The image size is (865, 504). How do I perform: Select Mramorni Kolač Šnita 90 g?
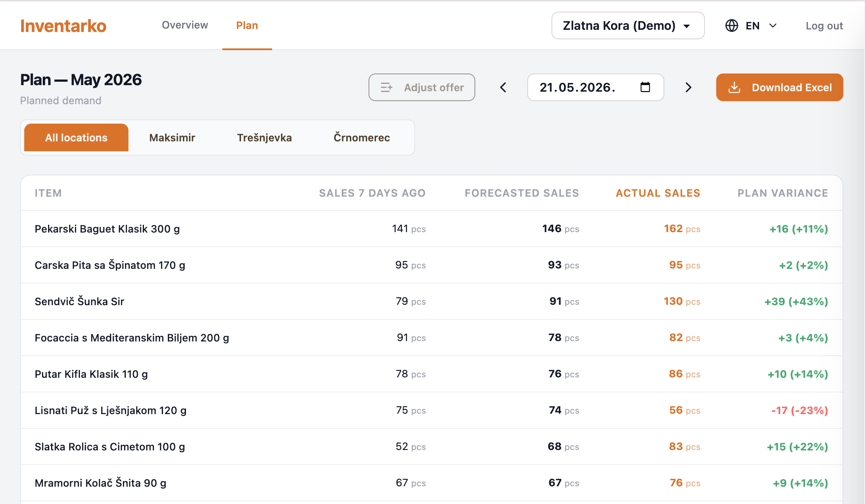coord(100,483)
